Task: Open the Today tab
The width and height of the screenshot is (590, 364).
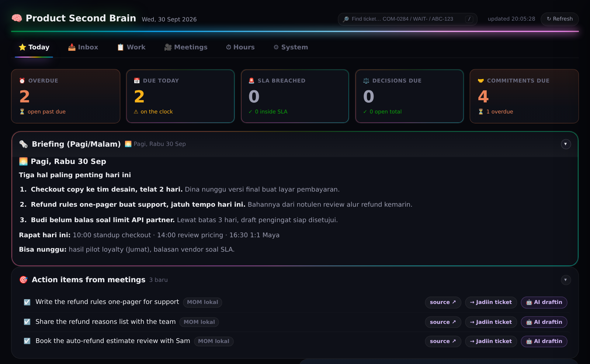Action: [x=34, y=47]
